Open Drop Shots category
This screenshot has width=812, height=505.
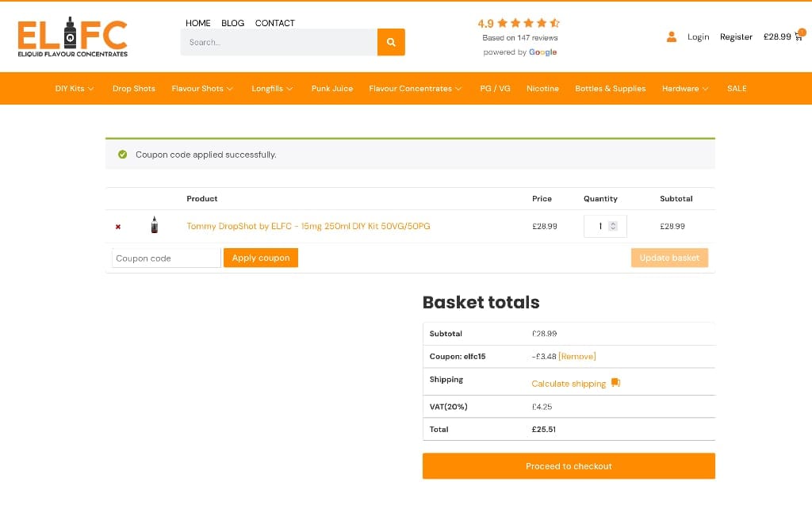coord(133,89)
